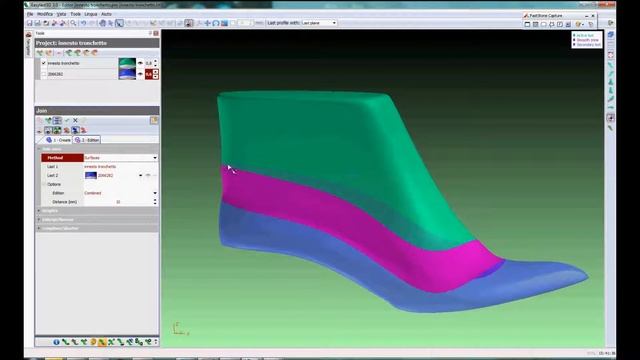The image size is (640, 360).
Task: Hide the inresta tronchetto layer via eye
Action: (x=140, y=63)
